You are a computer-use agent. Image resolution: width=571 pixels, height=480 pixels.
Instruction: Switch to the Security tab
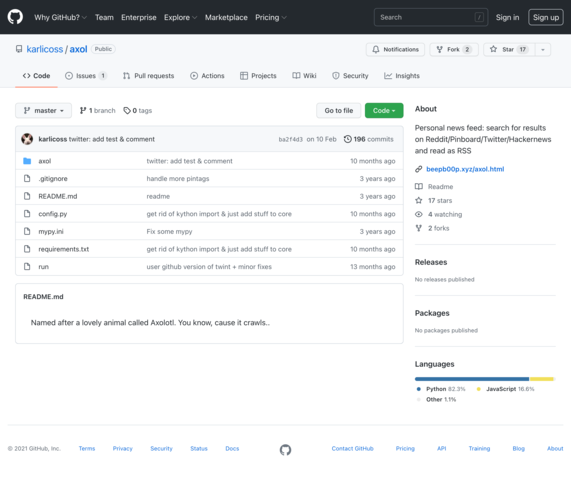pos(350,76)
